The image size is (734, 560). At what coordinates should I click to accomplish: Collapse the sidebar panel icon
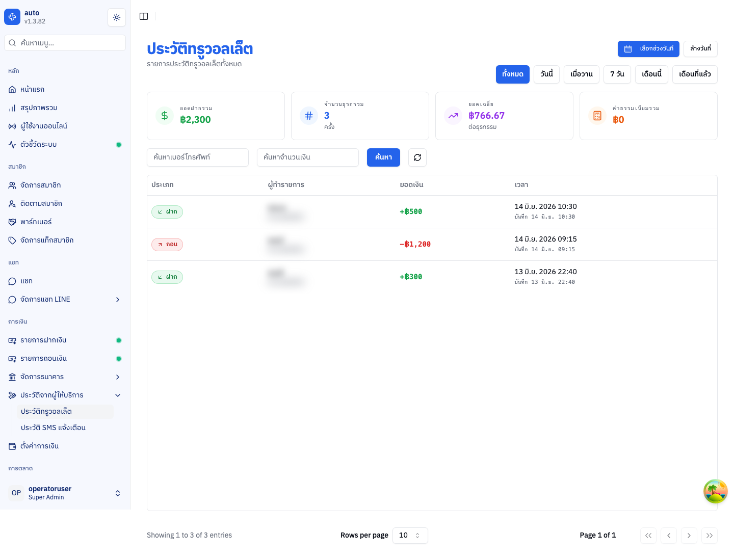click(144, 16)
